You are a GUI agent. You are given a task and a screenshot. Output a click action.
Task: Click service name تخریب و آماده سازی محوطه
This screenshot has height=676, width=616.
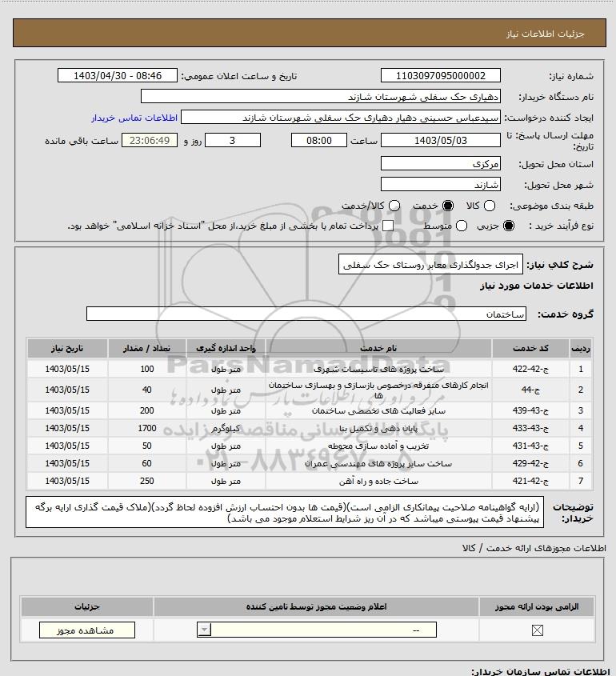pos(378,446)
